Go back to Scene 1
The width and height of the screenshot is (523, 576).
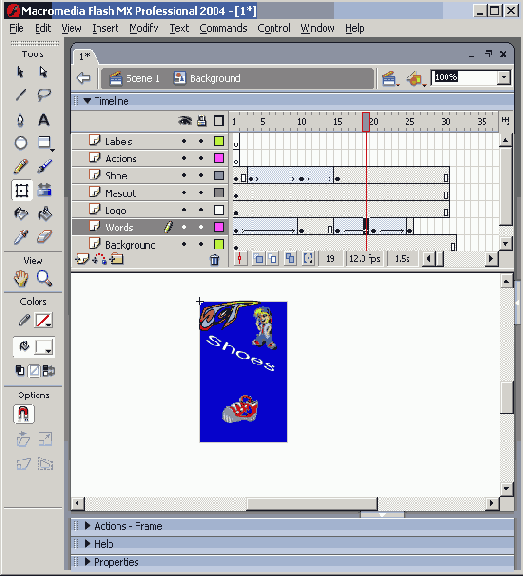coord(134,78)
